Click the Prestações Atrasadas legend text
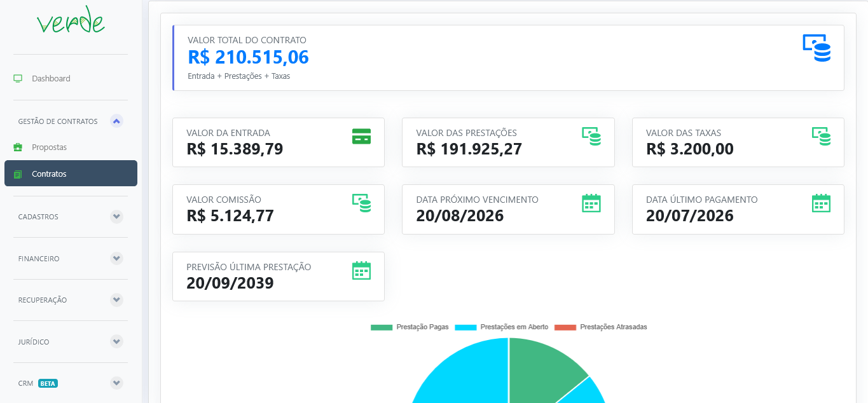 point(614,327)
